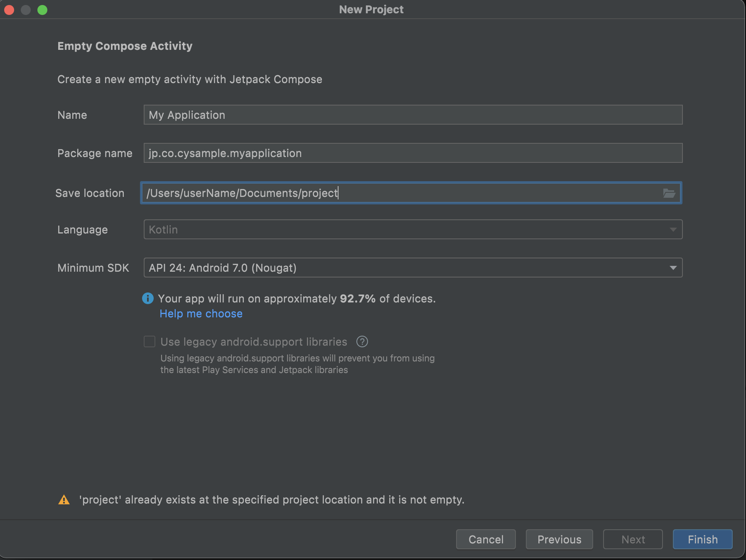
Task: Check the legacy support libraries checkbox
Action: pos(149,341)
